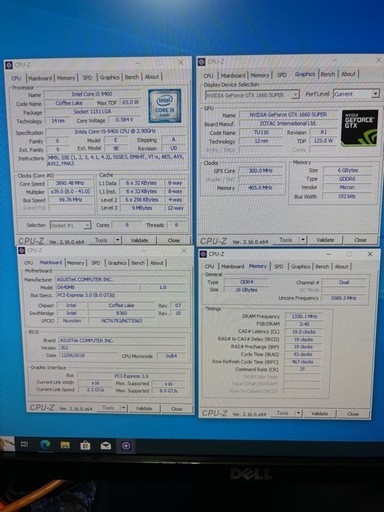Click Close button in the CPU window

click(174, 240)
